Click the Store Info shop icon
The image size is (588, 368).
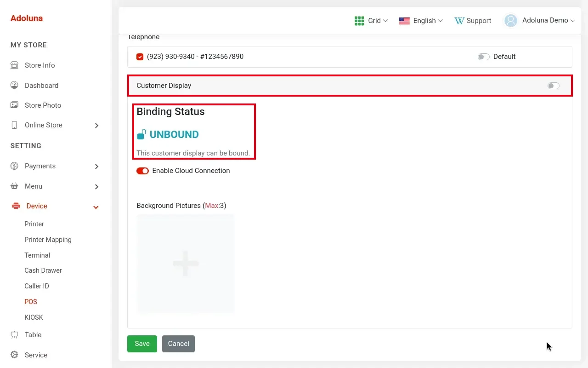[14, 65]
